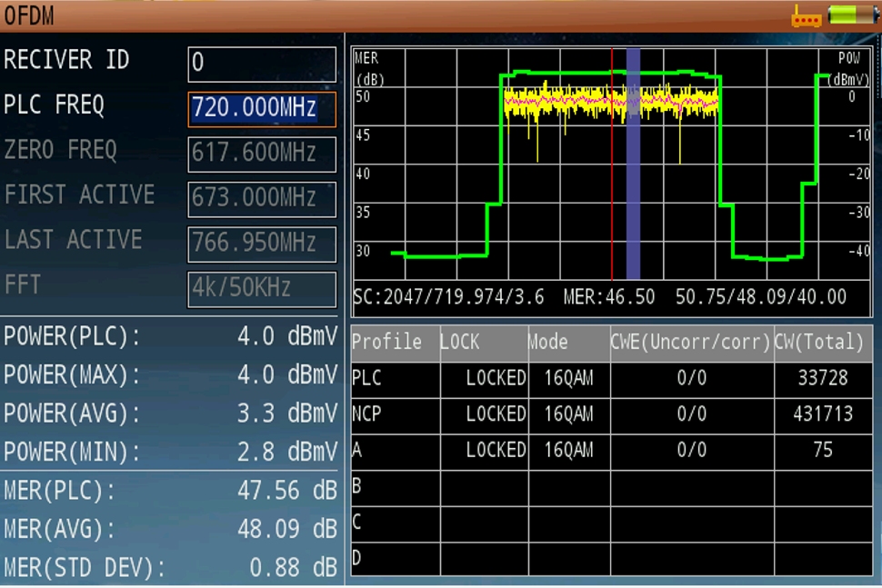Click the CWE(Uncorr/corr) column header

pyautogui.click(x=691, y=342)
